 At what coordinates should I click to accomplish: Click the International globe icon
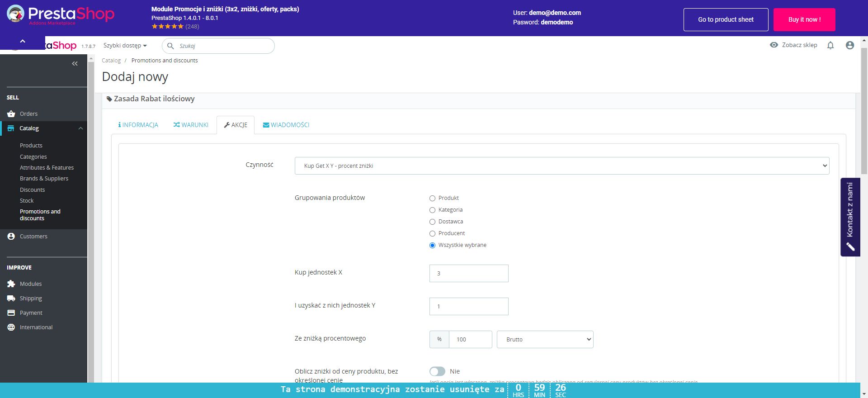pos(11,327)
